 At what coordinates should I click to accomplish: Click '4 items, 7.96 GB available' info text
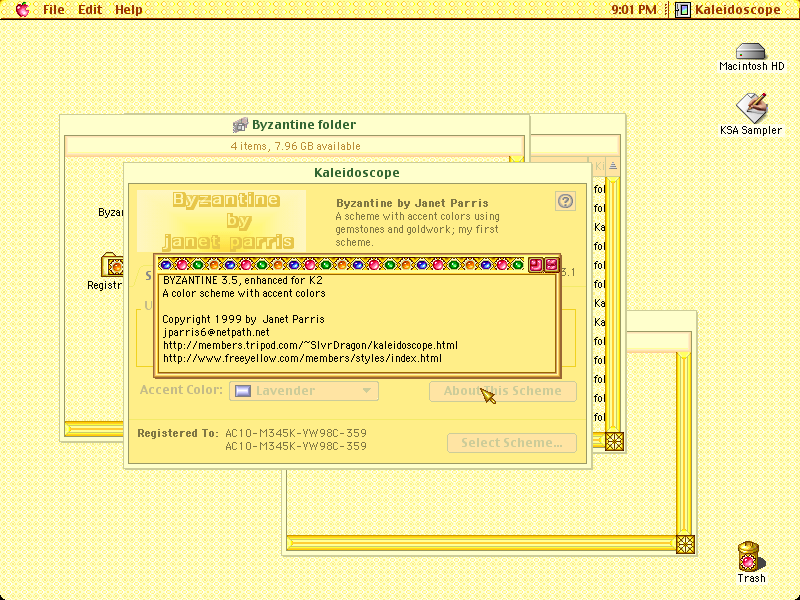point(295,146)
